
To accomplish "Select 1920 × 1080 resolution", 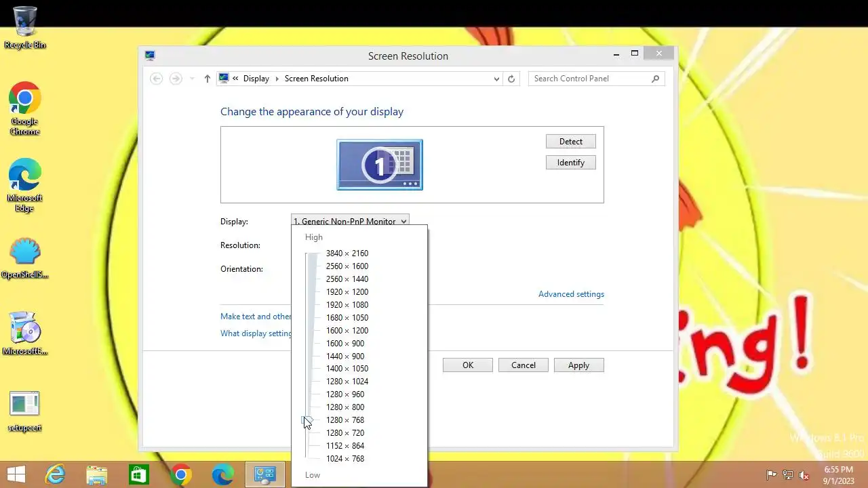I will pos(347,305).
